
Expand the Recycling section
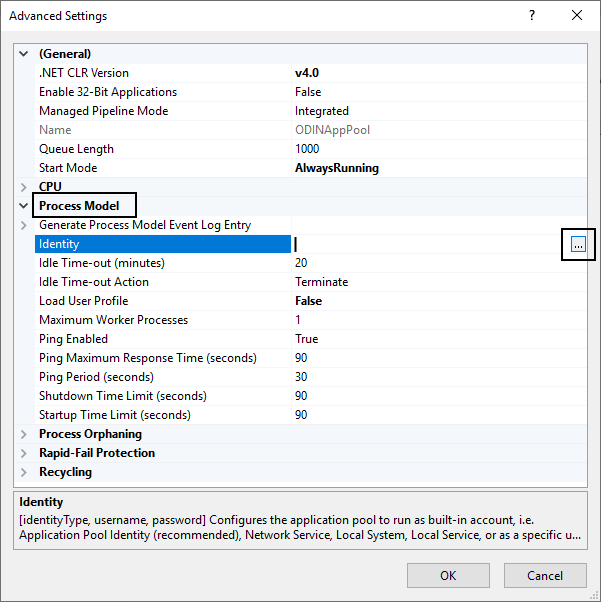tap(24, 472)
